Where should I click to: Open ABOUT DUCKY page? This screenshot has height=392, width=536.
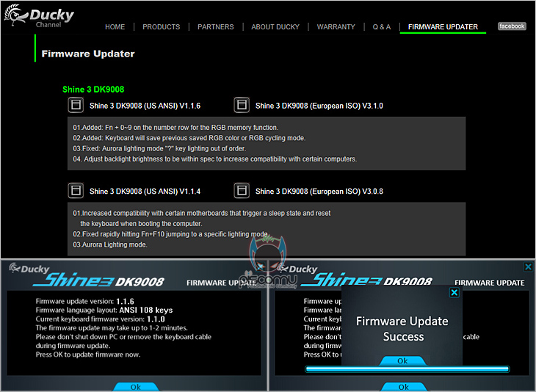[275, 27]
